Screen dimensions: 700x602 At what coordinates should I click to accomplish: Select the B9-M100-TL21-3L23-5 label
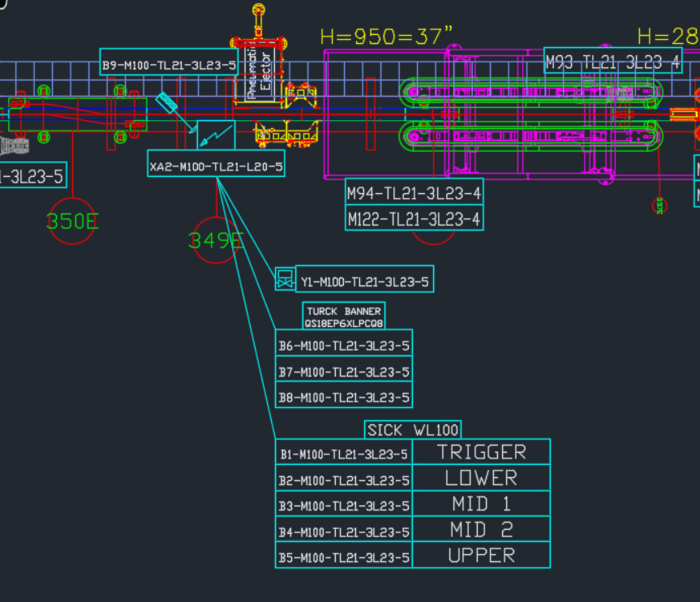click(169, 62)
